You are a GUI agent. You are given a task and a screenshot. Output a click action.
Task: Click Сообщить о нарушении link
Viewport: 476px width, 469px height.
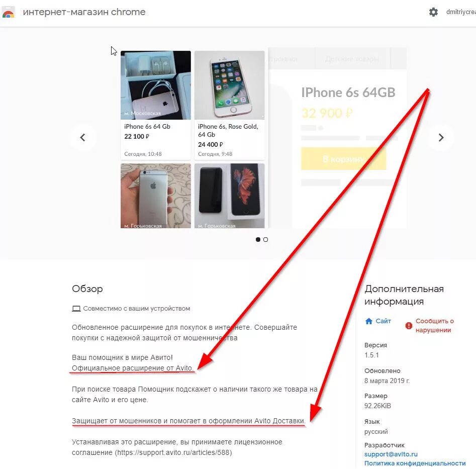434,325
